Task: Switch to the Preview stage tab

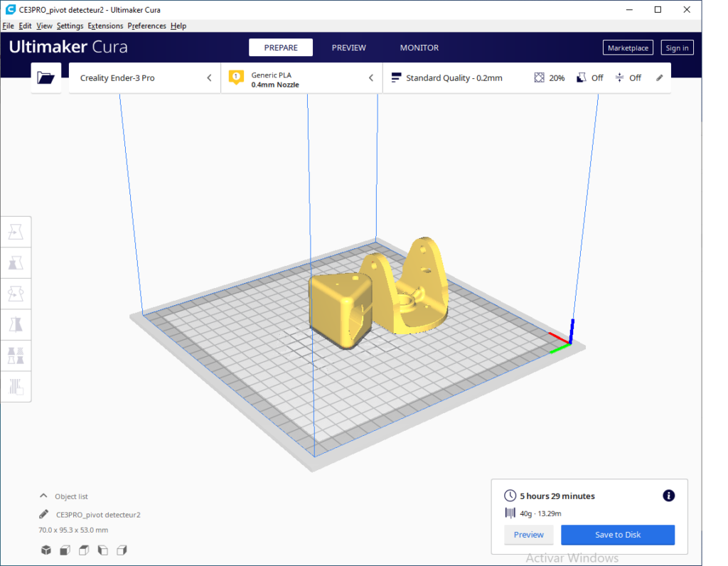Action: (348, 48)
